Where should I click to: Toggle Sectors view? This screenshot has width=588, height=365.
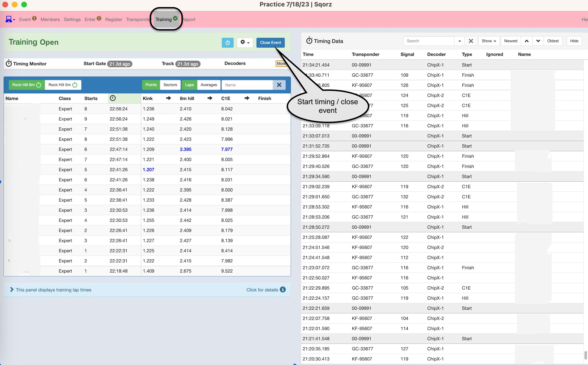(x=170, y=85)
